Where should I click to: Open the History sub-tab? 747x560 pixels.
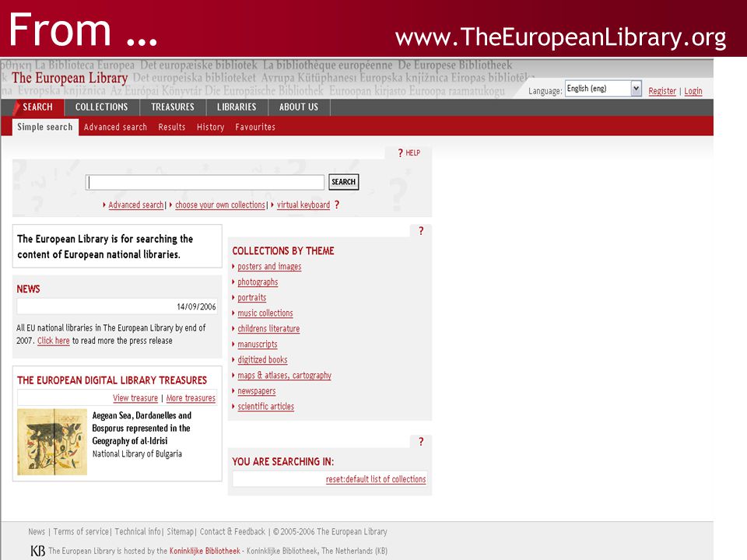[211, 127]
